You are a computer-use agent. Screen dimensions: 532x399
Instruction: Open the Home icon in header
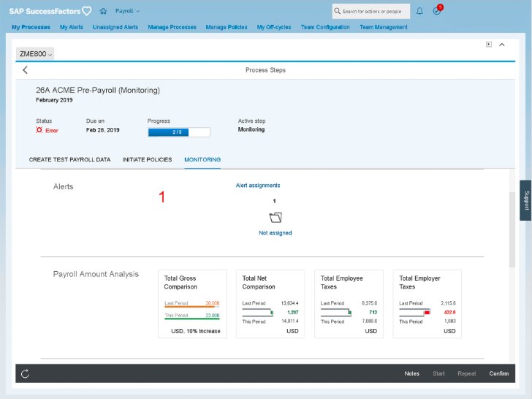pyautogui.click(x=103, y=11)
